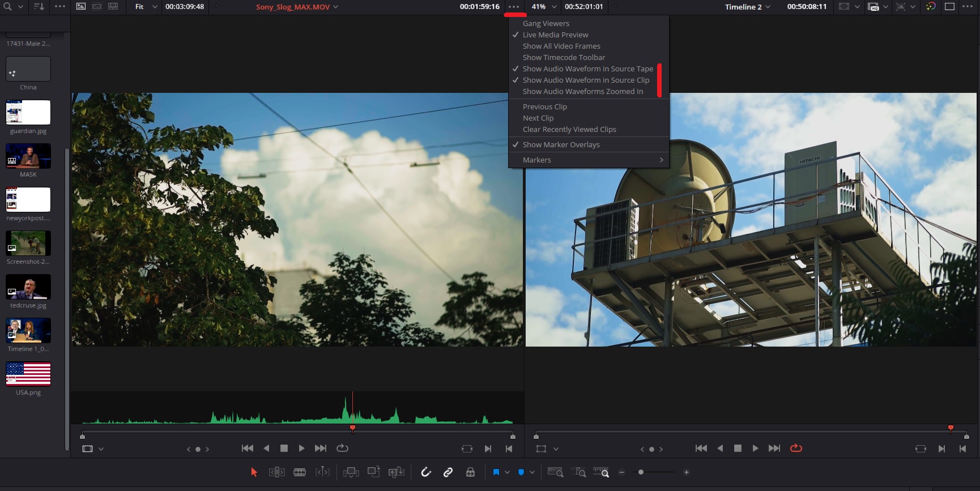Open the timeline viewer three-dot options menu
This screenshot has width=980, height=491.
[968, 7]
